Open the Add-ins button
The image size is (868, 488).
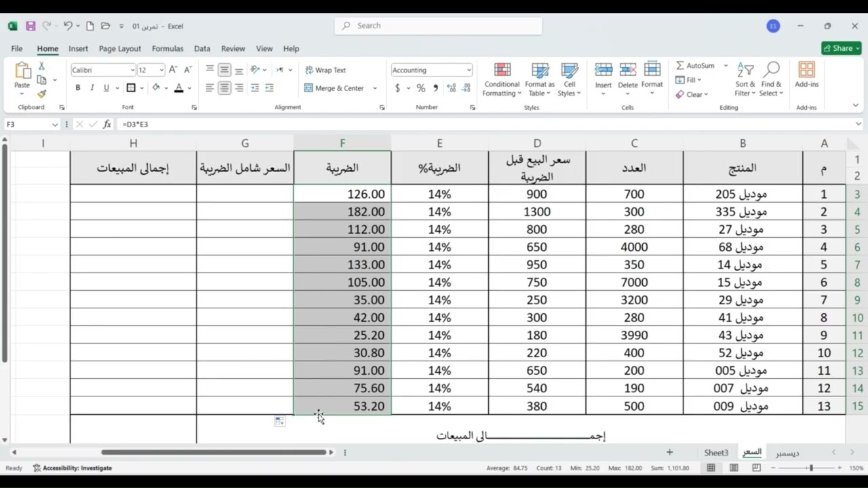807,75
